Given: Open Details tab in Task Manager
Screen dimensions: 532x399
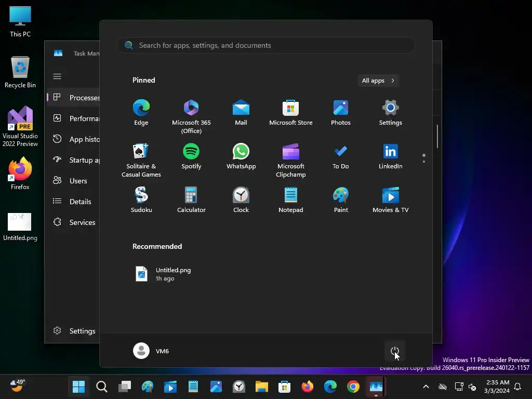Looking at the screenshot, I should [x=73, y=202].
